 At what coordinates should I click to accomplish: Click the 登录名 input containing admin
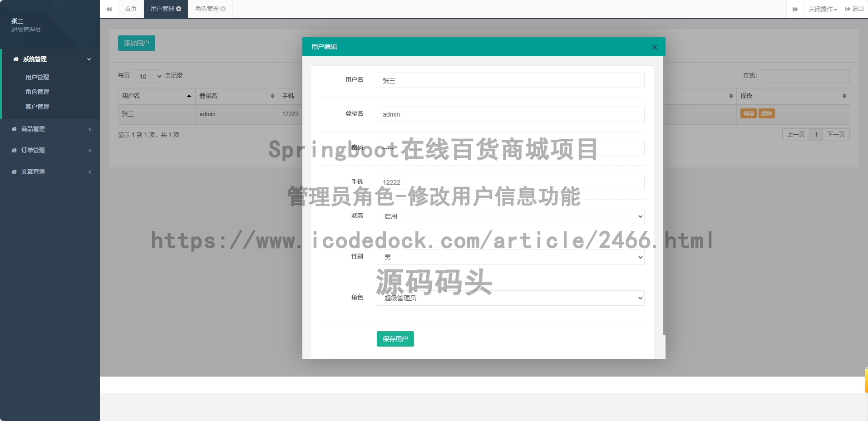coord(510,114)
